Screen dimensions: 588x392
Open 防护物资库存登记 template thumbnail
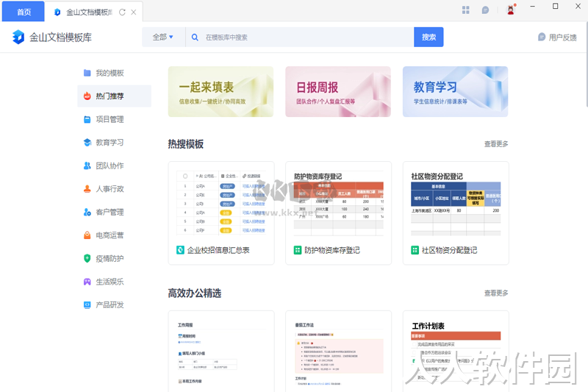[339, 202]
